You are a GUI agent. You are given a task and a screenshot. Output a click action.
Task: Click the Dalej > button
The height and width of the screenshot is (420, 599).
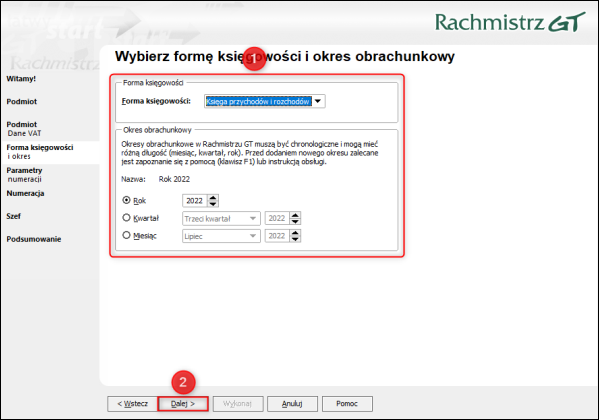click(183, 404)
